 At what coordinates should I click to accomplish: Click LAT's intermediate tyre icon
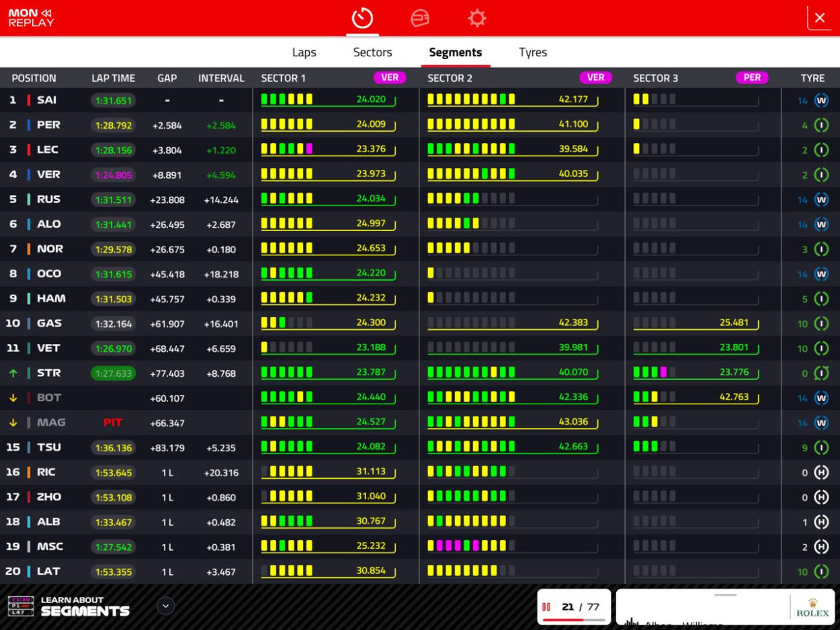pyautogui.click(x=821, y=572)
